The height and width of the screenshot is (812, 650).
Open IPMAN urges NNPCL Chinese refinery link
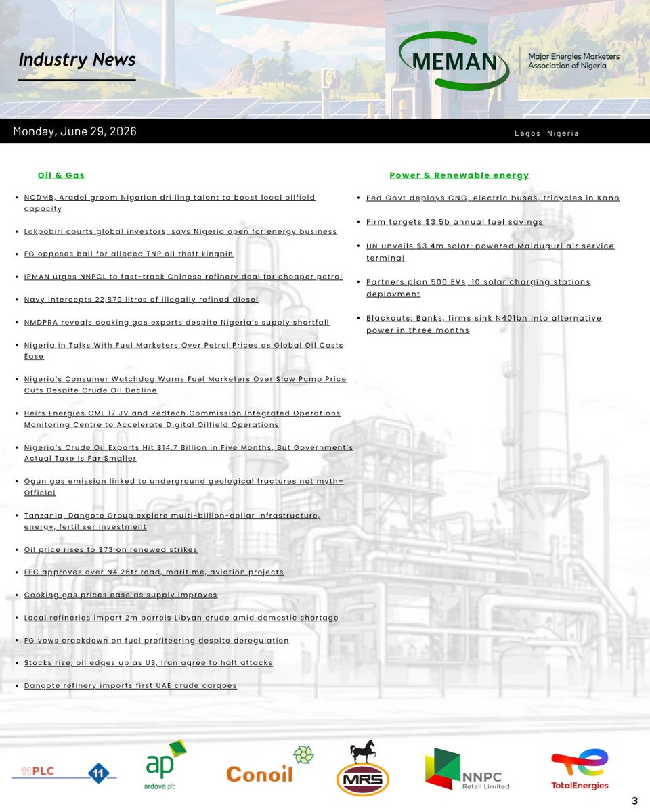[x=183, y=277]
